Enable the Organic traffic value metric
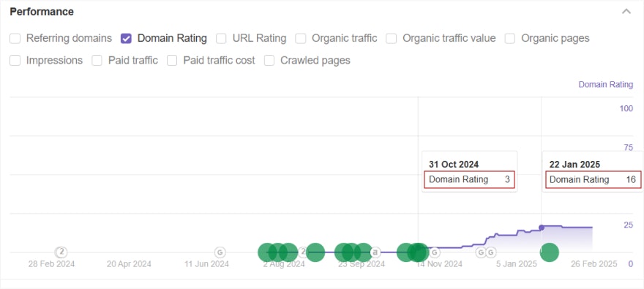Viewport: 644px width, 289px height. click(392, 39)
